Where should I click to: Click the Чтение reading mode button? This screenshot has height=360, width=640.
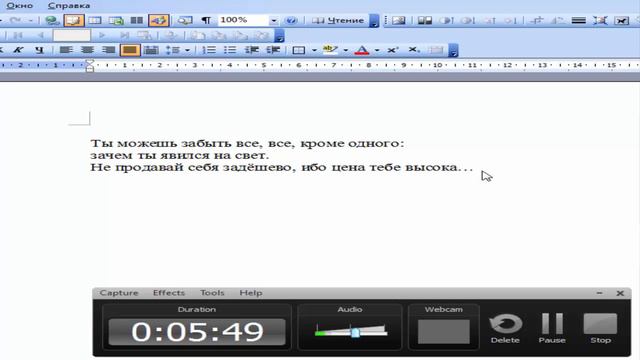pos(338,20)
